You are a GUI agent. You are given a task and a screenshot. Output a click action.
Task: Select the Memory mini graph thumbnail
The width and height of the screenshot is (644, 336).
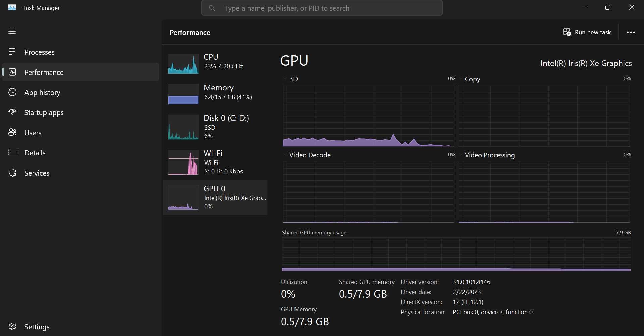coord(183,94)
